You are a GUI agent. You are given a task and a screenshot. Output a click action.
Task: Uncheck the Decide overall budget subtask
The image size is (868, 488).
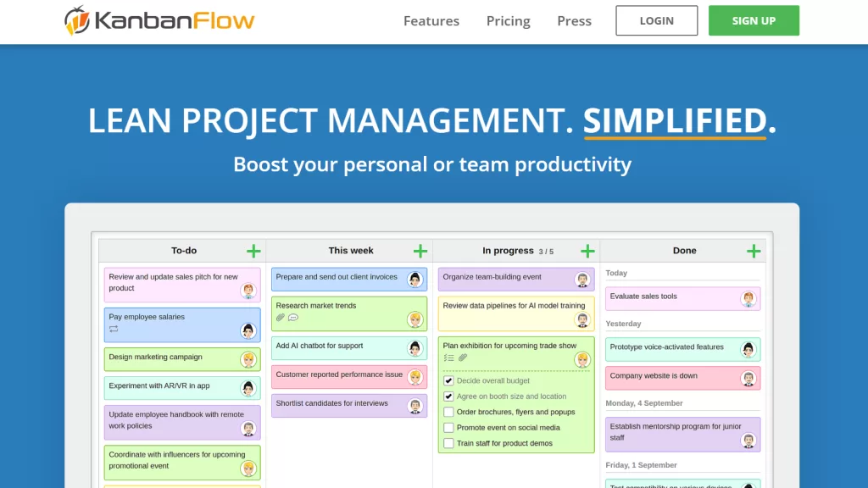[x=448, y=380]
